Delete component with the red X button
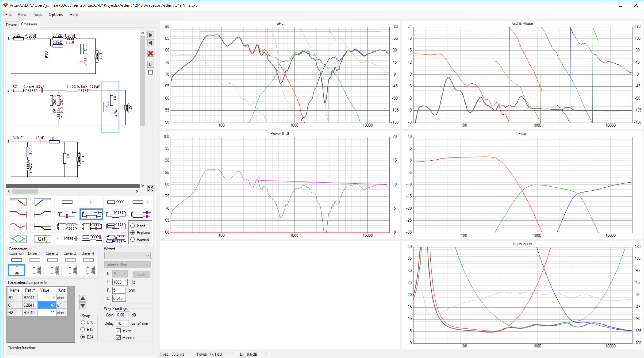The image size is (644, 358). click(x=151, y=53)
